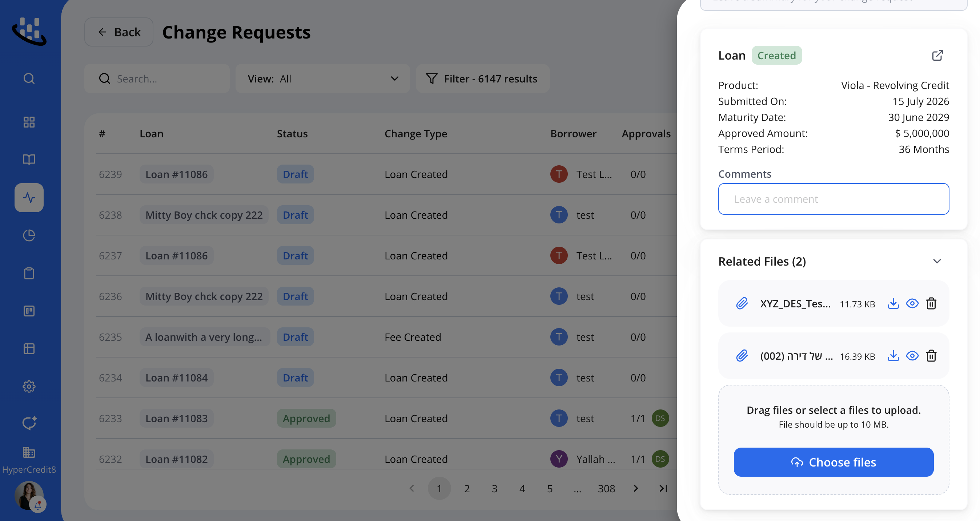Go to page 2
980x521 pixels.
click(x=467, y=488)
